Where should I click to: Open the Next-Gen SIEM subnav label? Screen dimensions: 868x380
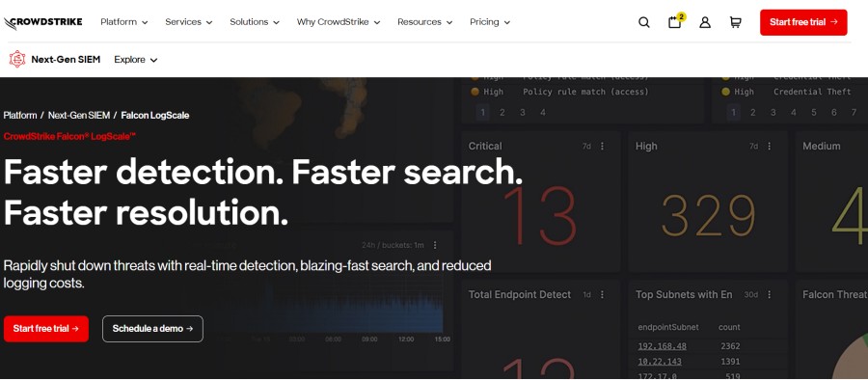pos(66,59)
